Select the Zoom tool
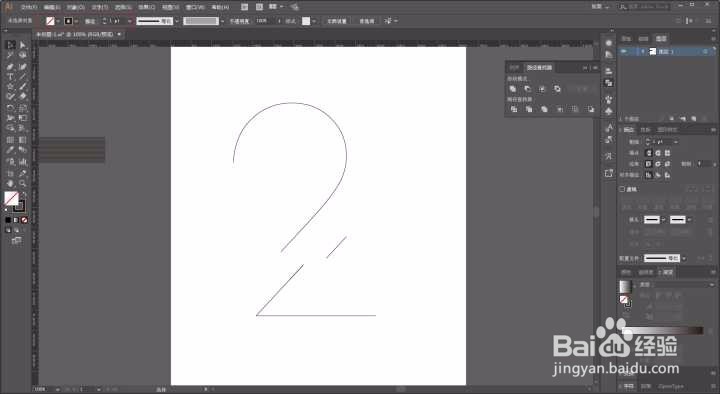Viewport: 720px width, 394px height. [x=22, y=184]
